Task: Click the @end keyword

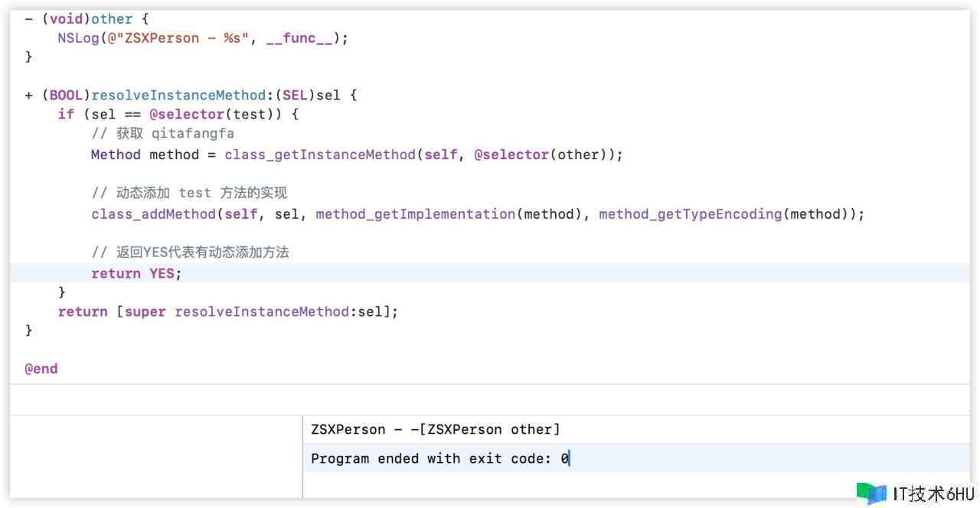Action: [x=41, y=369]
